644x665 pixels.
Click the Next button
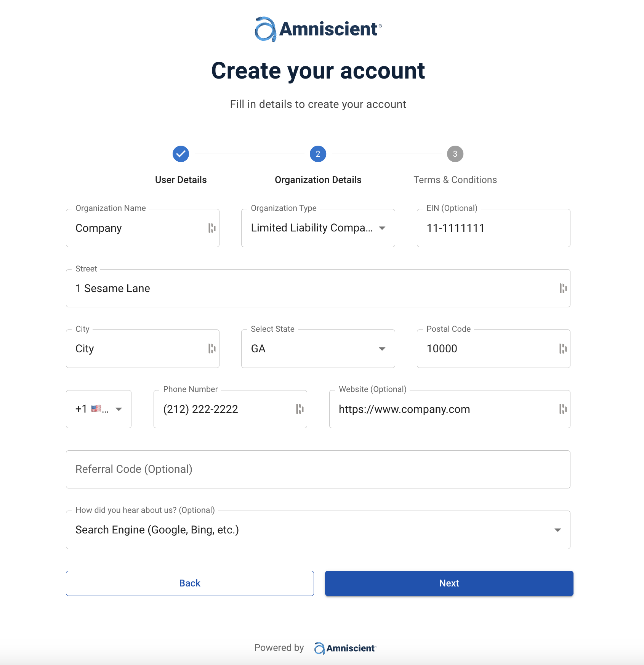pyautogui.click(x=449, y=583)
